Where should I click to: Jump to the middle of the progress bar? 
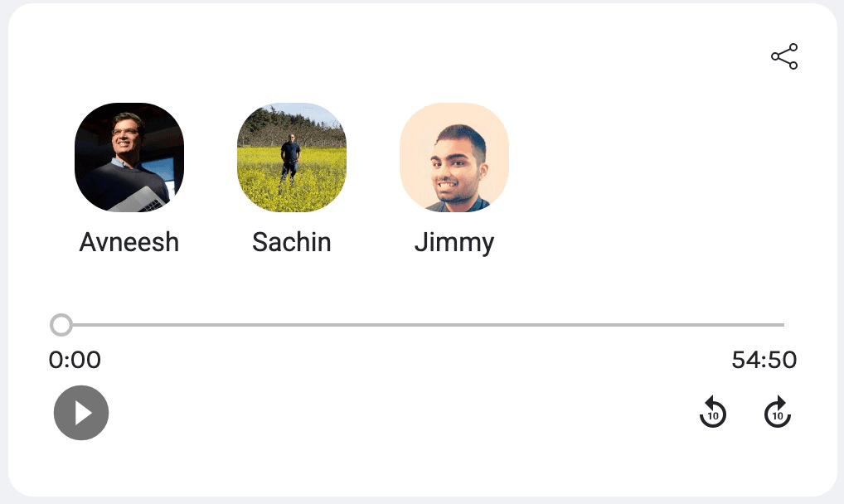(423, 325)
